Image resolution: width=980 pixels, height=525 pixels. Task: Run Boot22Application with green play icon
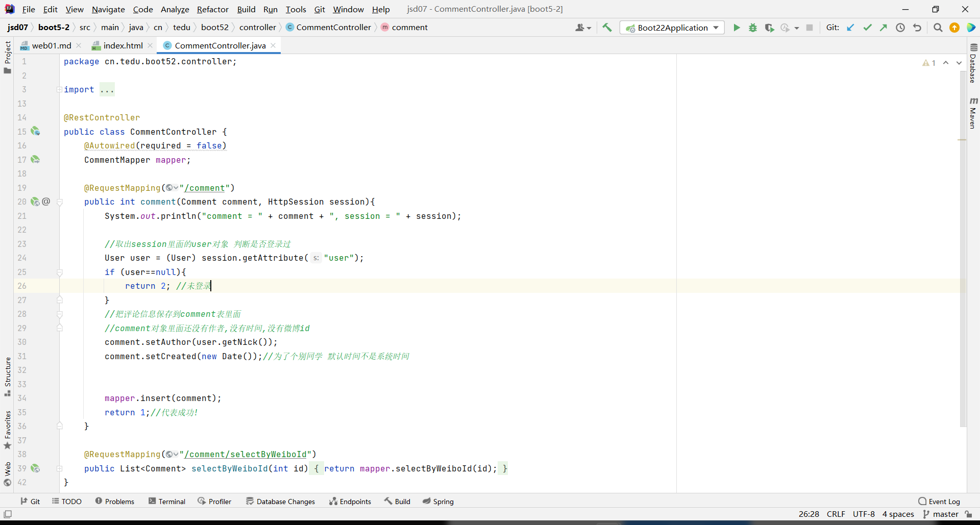[x=736, y=28]
